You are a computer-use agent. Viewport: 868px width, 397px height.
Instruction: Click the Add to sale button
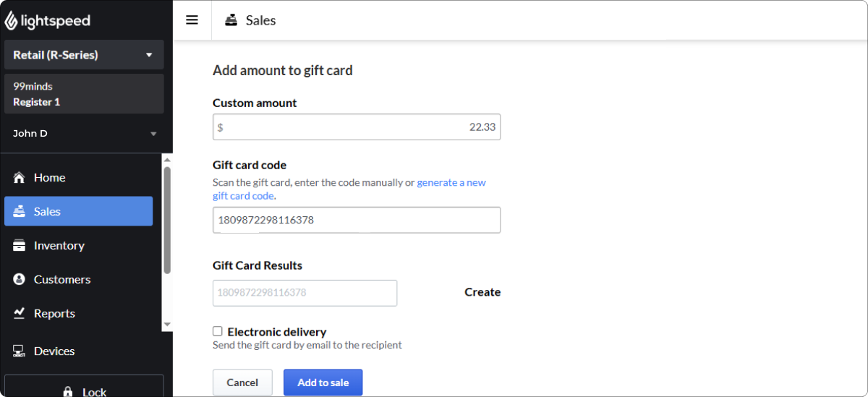coord(323,383)
